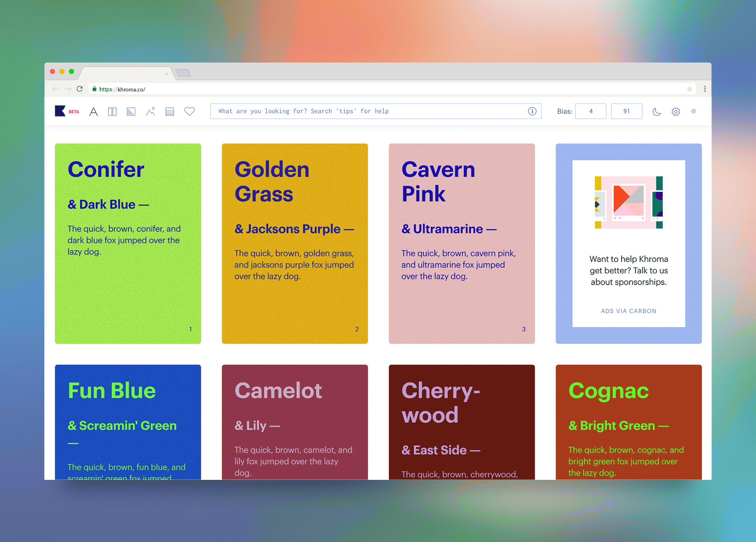Screen dimensions: 756x542
Task: Select the Conifer and Dark Blue color card
Action: pos(128,244)
